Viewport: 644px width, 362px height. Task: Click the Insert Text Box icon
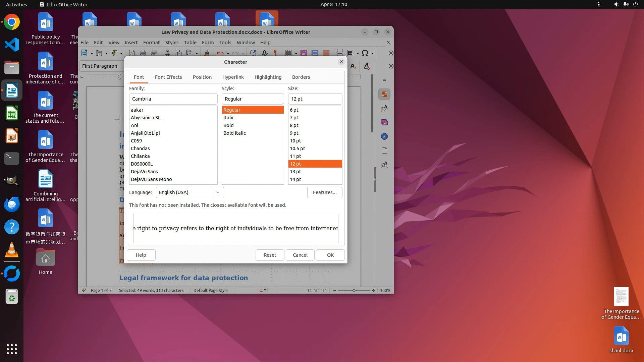[x=326, y=53]
